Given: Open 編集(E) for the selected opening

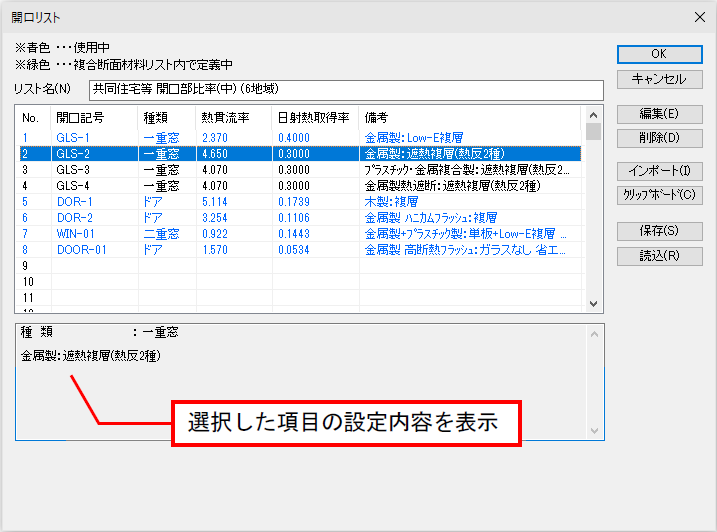Looking at the screenshot, I should (x=659, y=114).
